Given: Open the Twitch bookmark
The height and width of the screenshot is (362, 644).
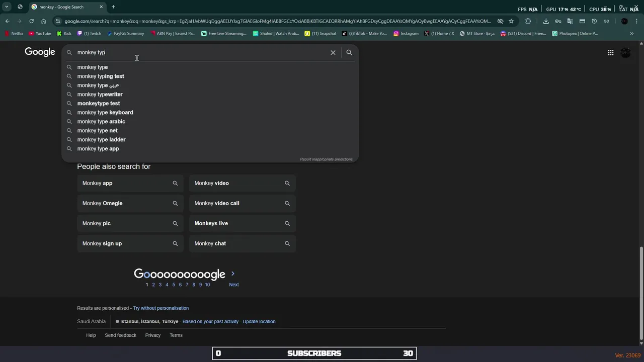Looking at the screenshot, I should pos(90,34).
